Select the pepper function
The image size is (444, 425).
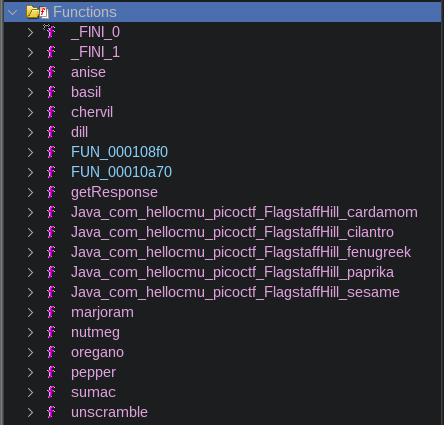pyautogui.click(x=93, y=373)
